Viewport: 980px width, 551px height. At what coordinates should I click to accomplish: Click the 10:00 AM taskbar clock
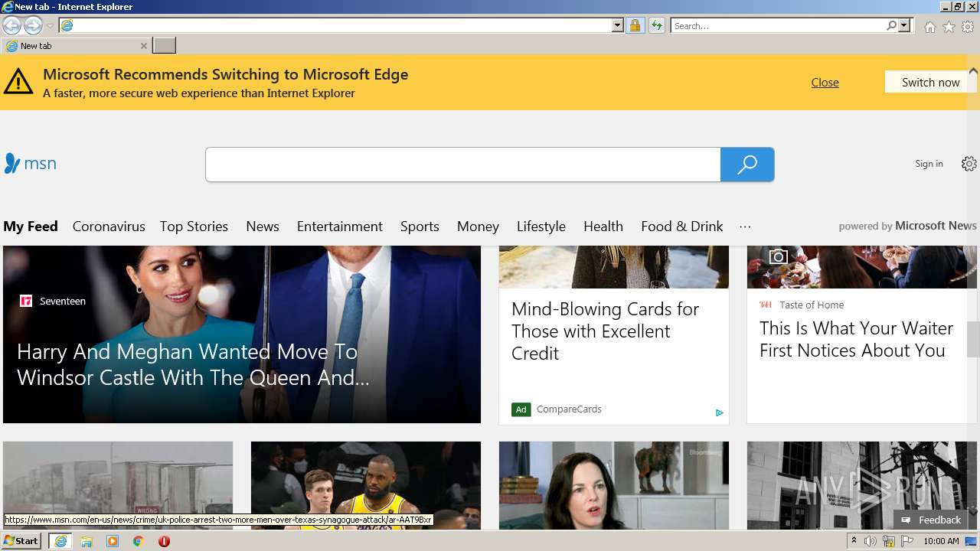(941, 541)
